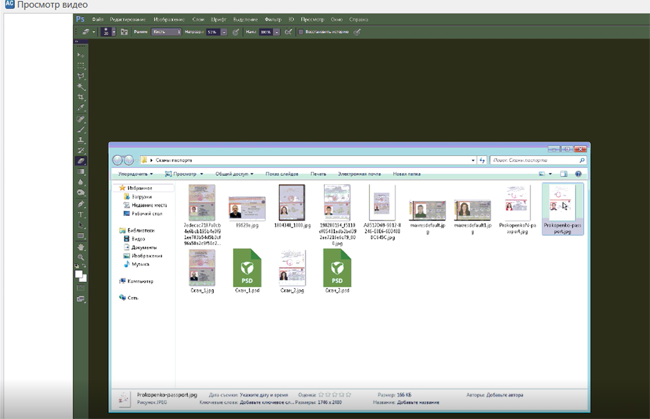Screen dimensions: 650x419
Task: Change screen mode icon in toolbox
Action: tap(80, 299)
